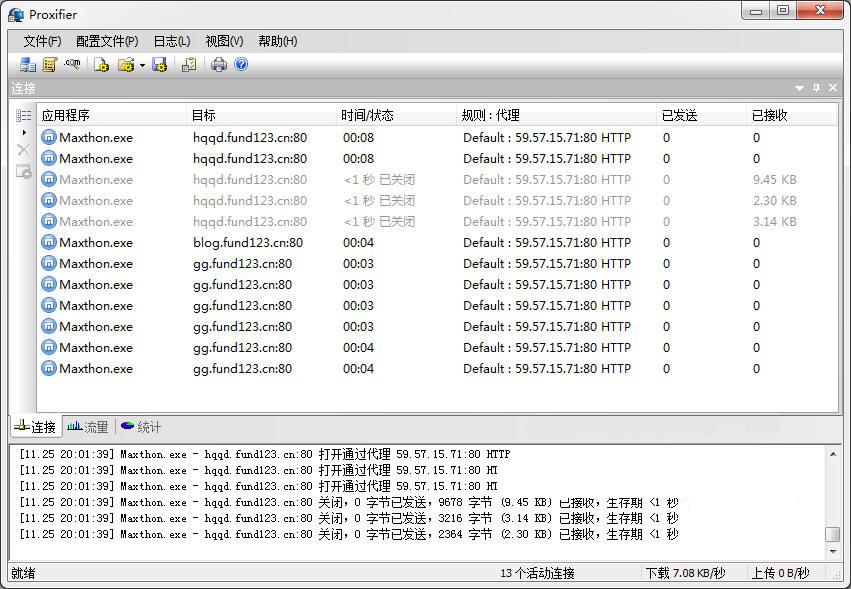Click the system settings check toolbar icon

pyautogui.click(x=188, y=64)
